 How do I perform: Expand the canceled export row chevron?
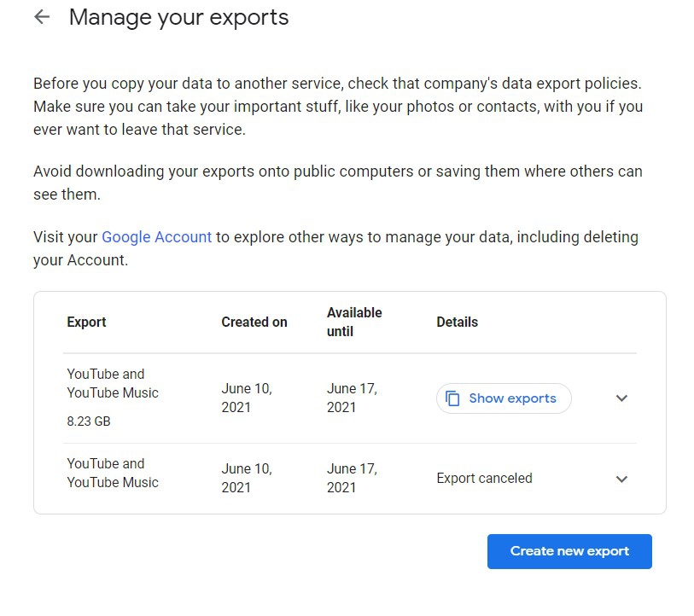click(x=621, y=479)
